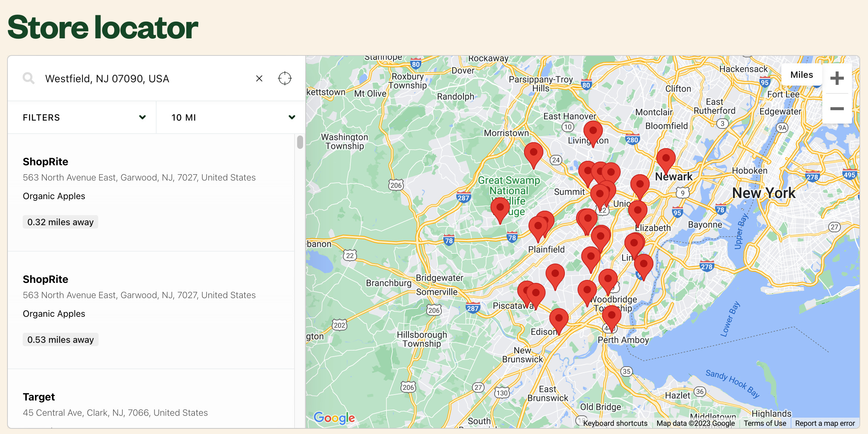Select ShopRite listing 0.32 miles away
Screen dimensions: 868x434
tap(151, 192)
